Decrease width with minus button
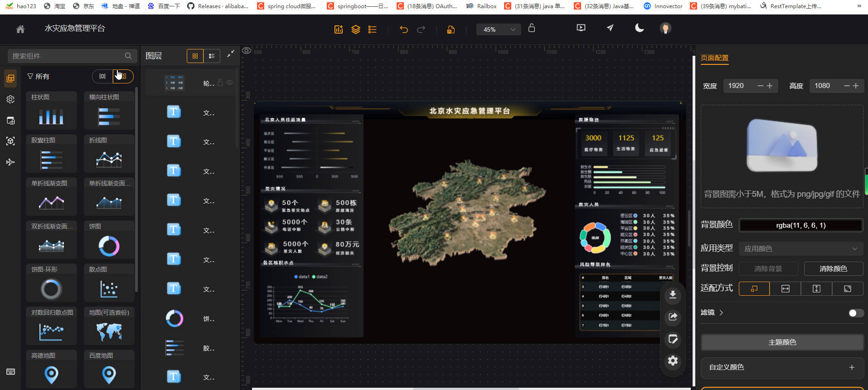 pos(761,86)
